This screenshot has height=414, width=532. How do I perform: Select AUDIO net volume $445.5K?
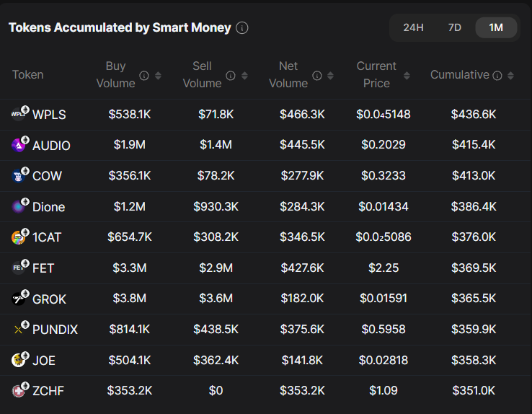click(302, 145)
